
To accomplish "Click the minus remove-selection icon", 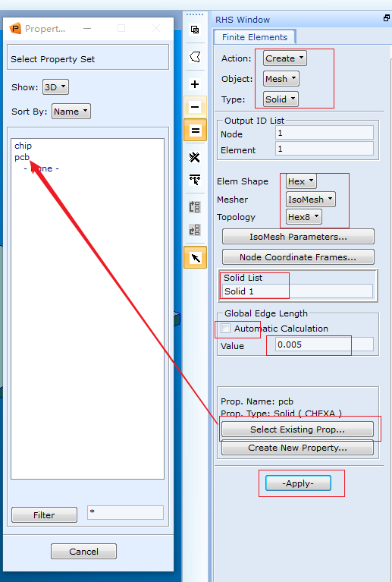I will pos(195,107).
